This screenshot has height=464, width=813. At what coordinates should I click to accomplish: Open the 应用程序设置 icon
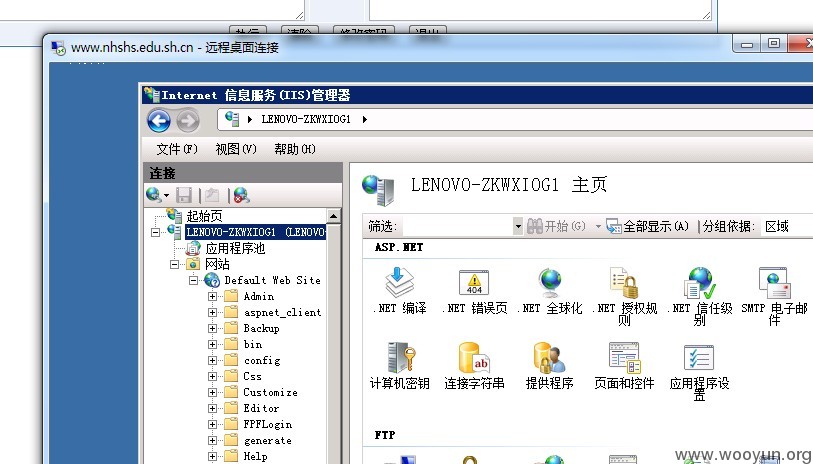[x=699, y=358]
